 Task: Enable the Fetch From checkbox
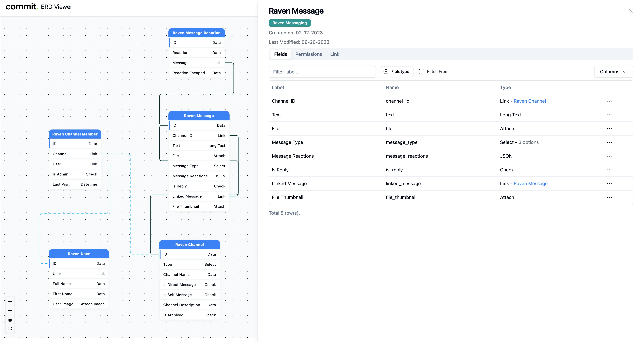(x=422, y=72)
